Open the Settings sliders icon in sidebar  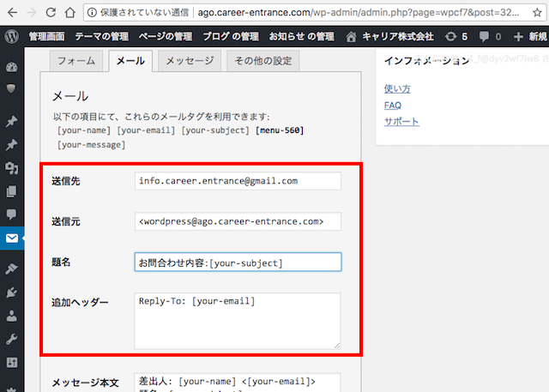click(x=11, y=363)
